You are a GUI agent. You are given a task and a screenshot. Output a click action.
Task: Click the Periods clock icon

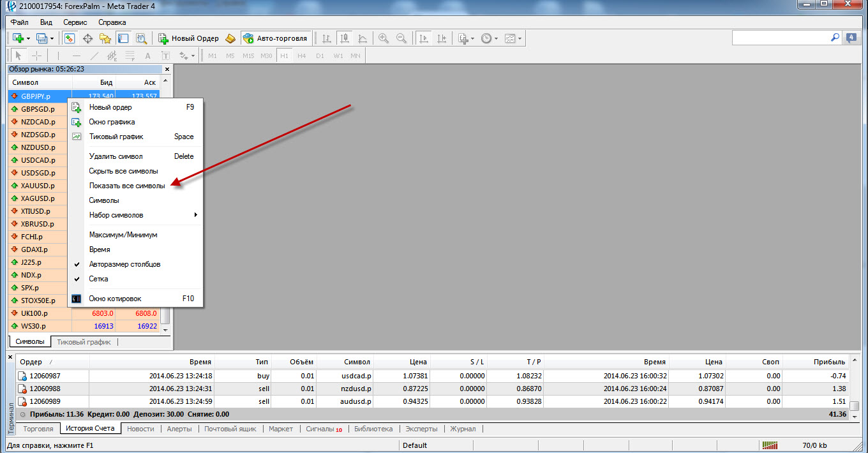click(486, 38)
